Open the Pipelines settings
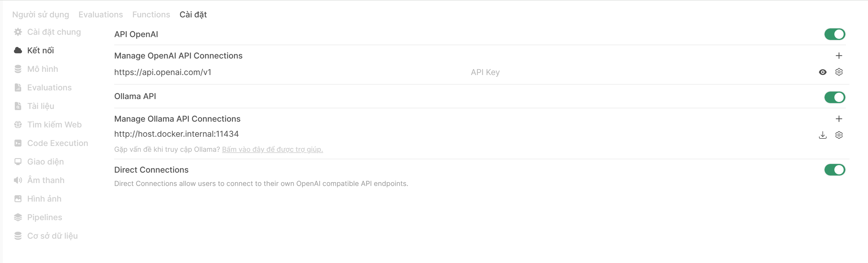Screen dimensions: 868x263 (x=44, y=217)
